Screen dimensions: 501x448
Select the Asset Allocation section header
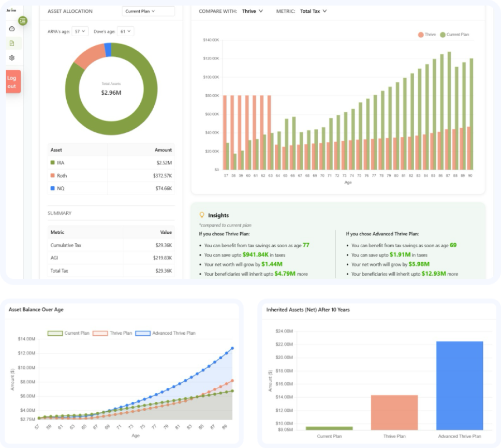pos(70,11)
